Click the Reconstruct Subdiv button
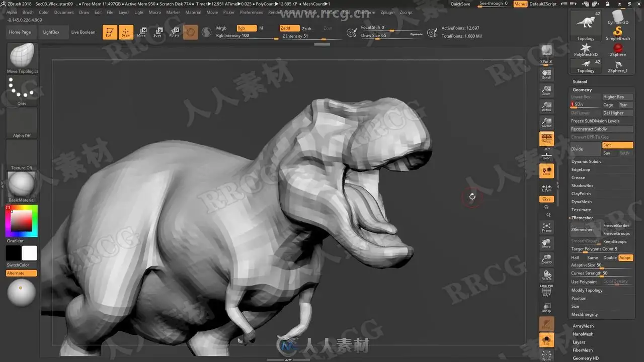This screenshot has width=644, height=362. (602, 129)
